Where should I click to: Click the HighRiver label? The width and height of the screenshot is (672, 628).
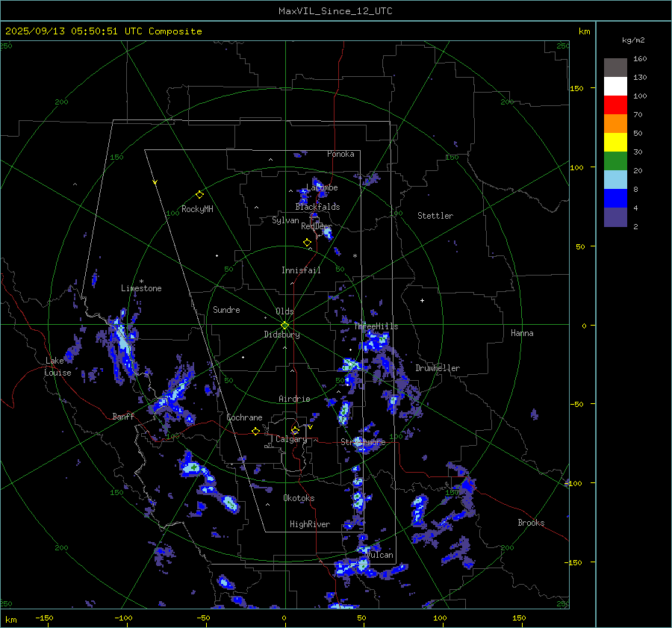point(310,524)
